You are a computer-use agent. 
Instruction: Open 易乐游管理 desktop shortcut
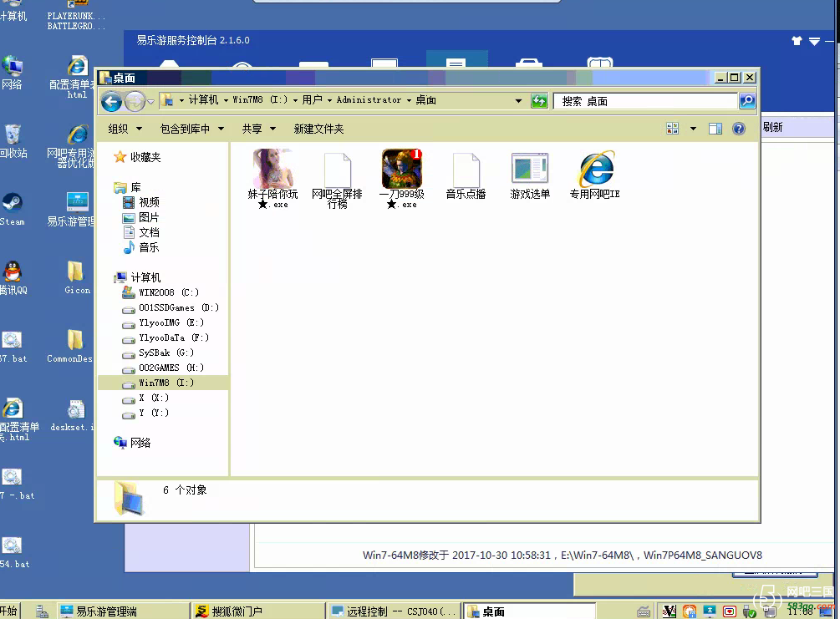(x=71, y=210)
